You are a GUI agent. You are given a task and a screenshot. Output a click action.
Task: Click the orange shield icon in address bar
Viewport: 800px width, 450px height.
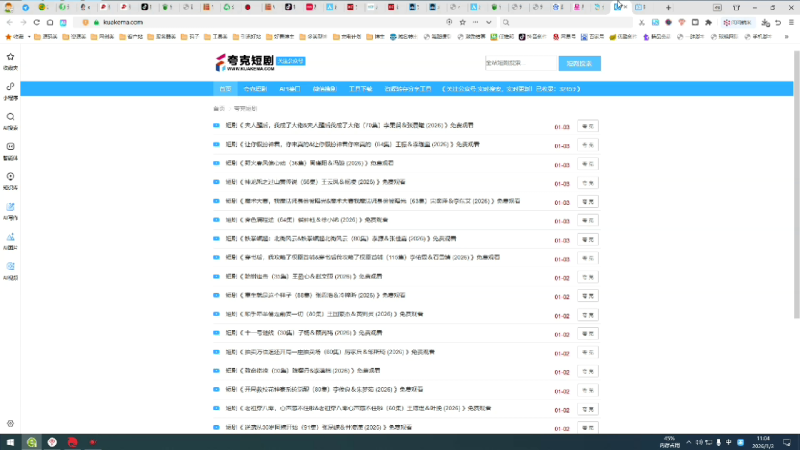[85, 22]
